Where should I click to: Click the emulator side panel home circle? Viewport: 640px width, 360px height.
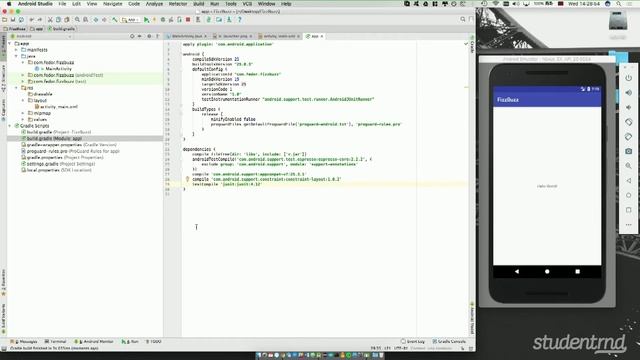coord(629,196)
